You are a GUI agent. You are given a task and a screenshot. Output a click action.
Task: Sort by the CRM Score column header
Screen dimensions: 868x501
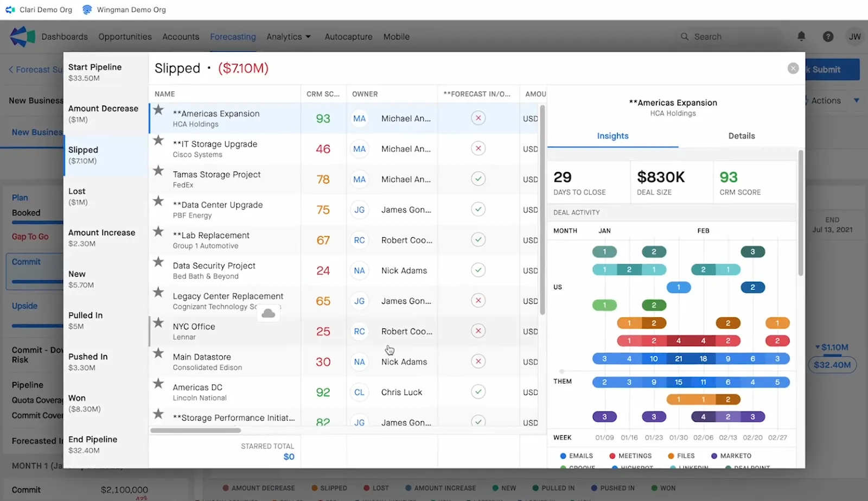tap(323, 94)
